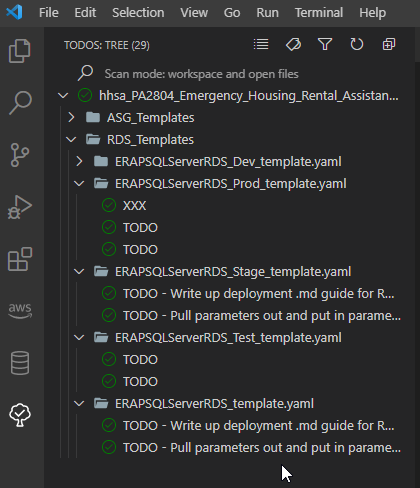Click the ERAPSQLServerRDS_template.yaml file name
The height and width of the screenshot is (488, 420).
pos(214,404)
